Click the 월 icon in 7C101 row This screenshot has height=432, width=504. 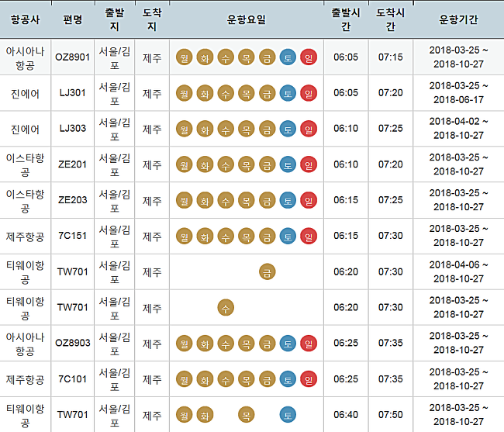click(x=185, y=379)
